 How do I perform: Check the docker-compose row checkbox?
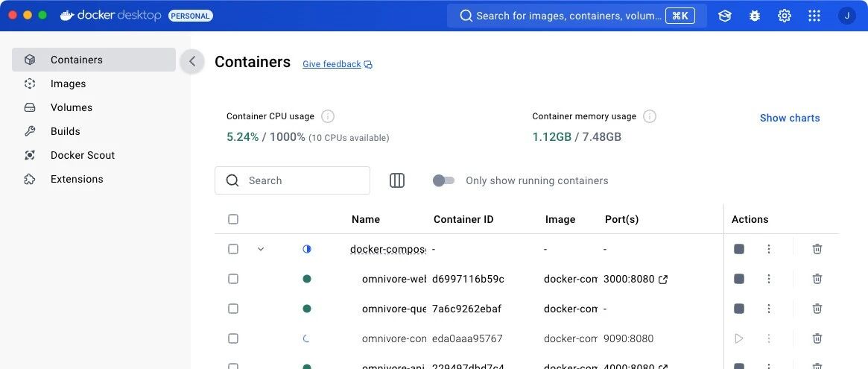(x=233, y=249)
